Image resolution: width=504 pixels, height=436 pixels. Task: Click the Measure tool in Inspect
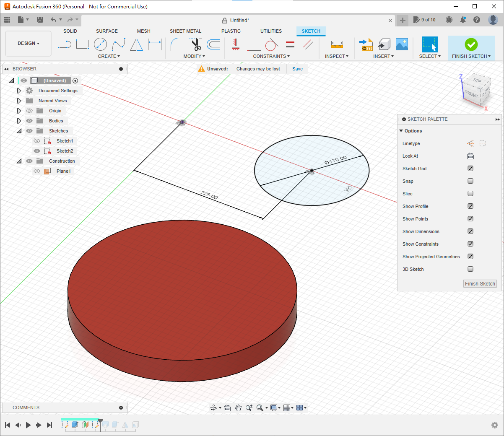(337, 44)
